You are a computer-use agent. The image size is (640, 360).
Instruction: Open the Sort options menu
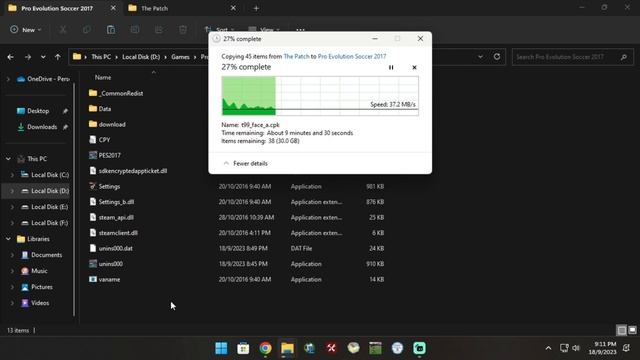219,29
